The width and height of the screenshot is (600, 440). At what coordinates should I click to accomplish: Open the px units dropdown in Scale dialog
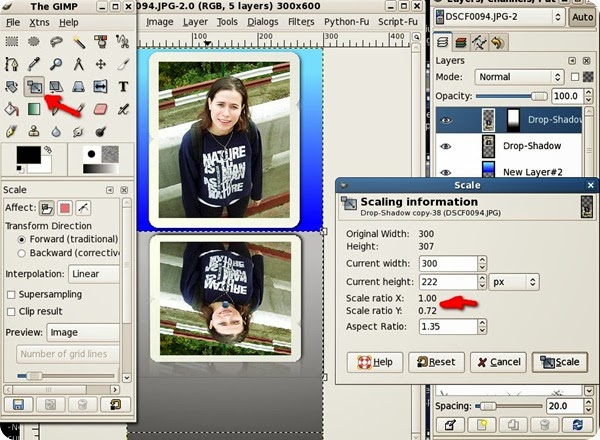pos(514,282)
